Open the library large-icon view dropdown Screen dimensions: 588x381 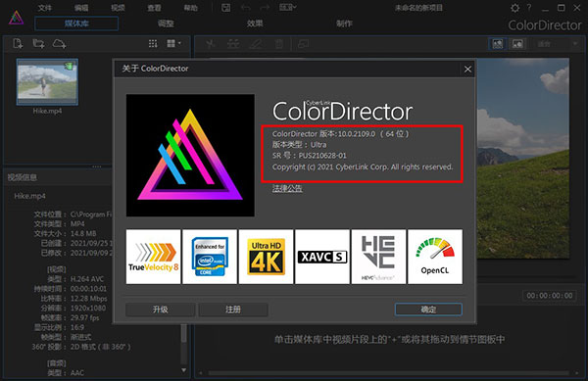coord(173,43)
